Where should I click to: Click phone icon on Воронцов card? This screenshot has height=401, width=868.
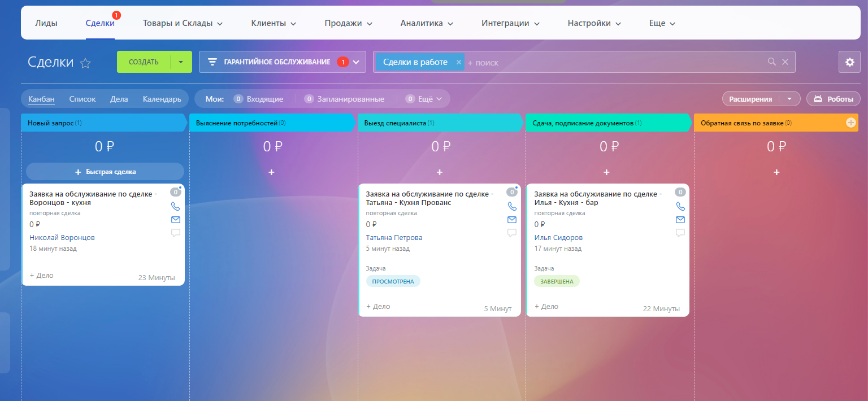coord(175,206)
